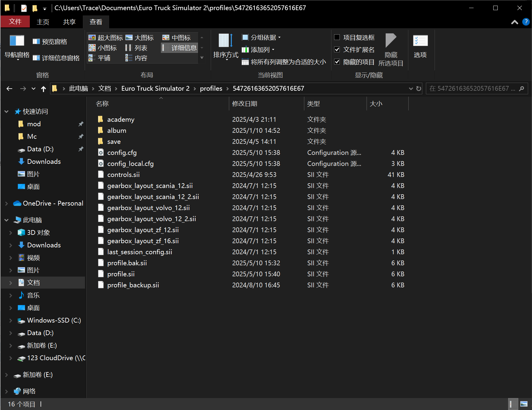This screenshot has width=532, height=410.
Task: Select the gearbox_layout_zf_16.sii file
Action: (x=143, y=241)
